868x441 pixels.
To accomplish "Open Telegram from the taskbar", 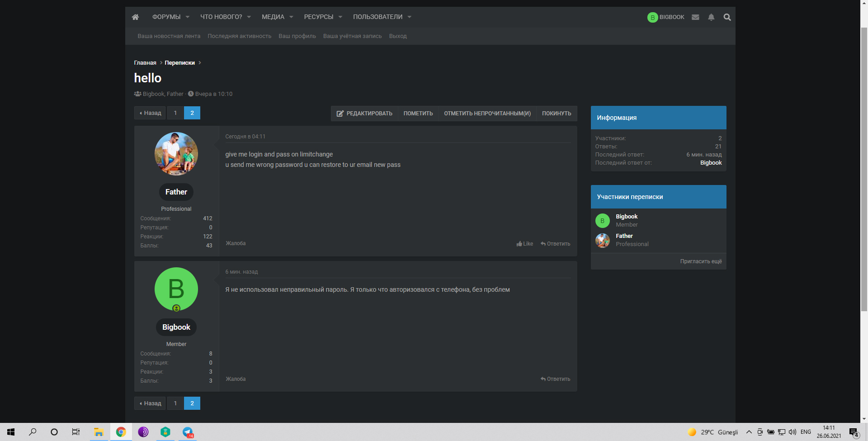I will click(188, 432).
